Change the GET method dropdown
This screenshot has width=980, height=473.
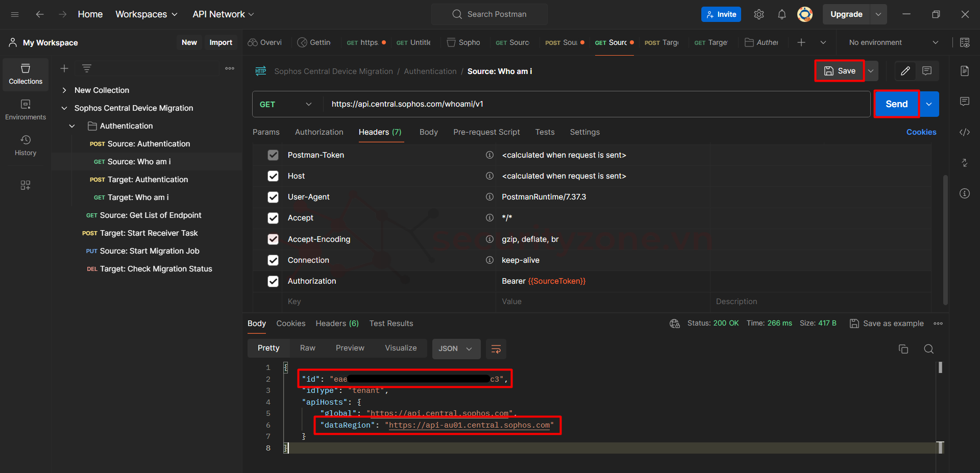click(x=286, y=104)
